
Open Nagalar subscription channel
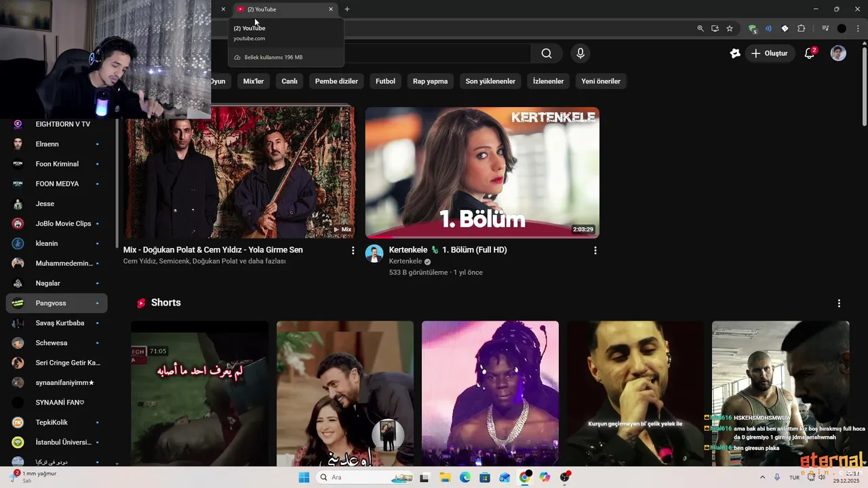(57, 283)
